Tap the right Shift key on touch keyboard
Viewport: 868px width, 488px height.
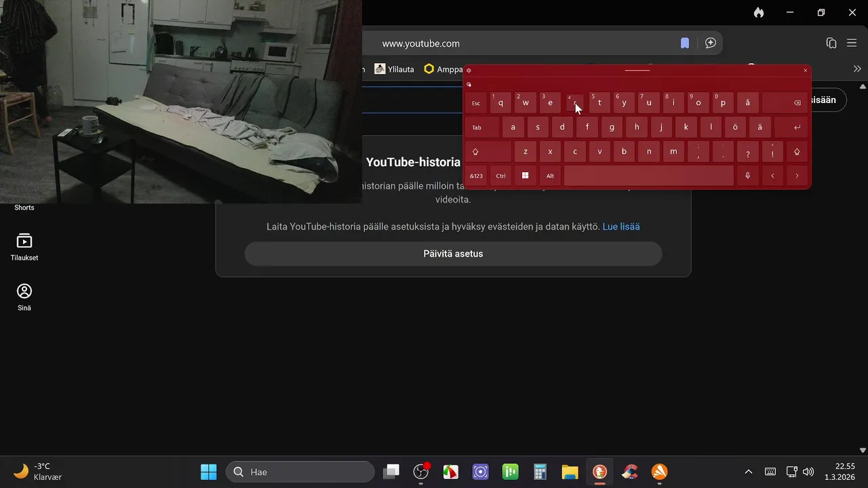797,152
